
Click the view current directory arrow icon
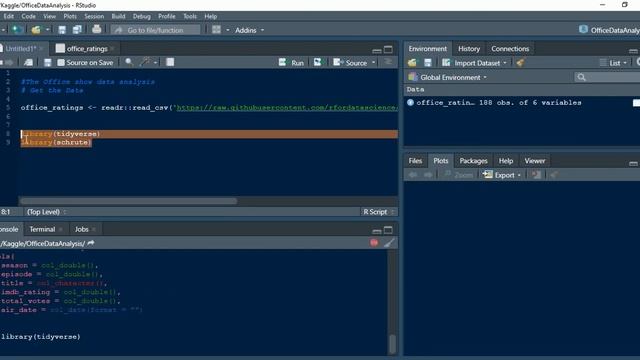(x=91, y=243)
